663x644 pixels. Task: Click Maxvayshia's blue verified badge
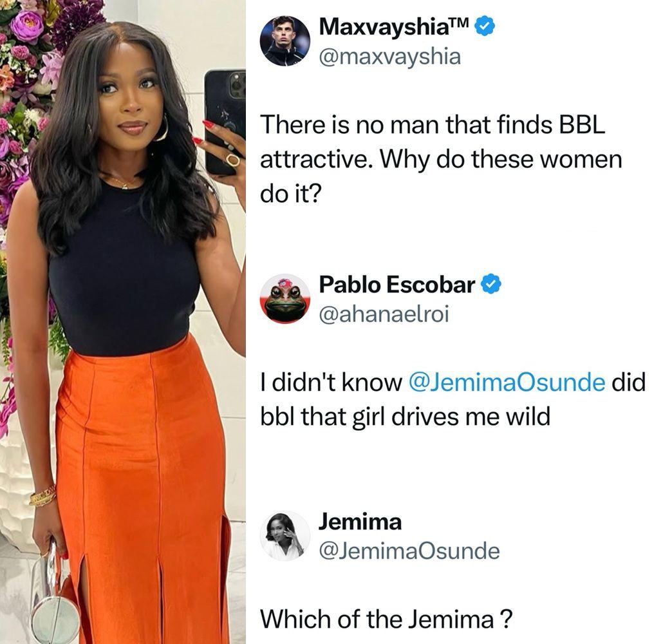[x=485, y=26]
